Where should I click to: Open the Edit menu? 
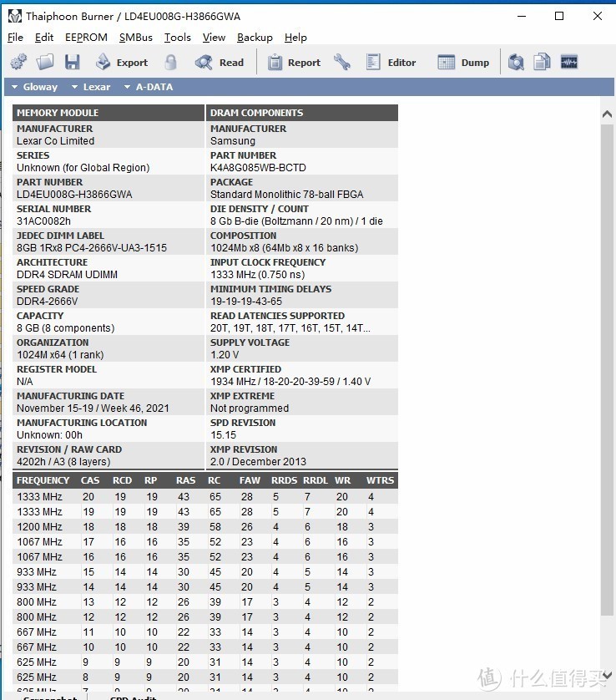pos(44,38)
